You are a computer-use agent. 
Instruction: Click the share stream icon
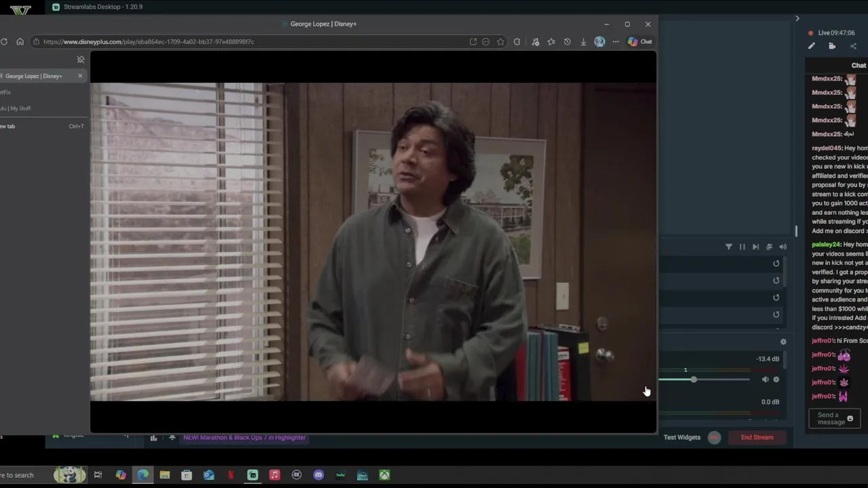pos(853,46)
